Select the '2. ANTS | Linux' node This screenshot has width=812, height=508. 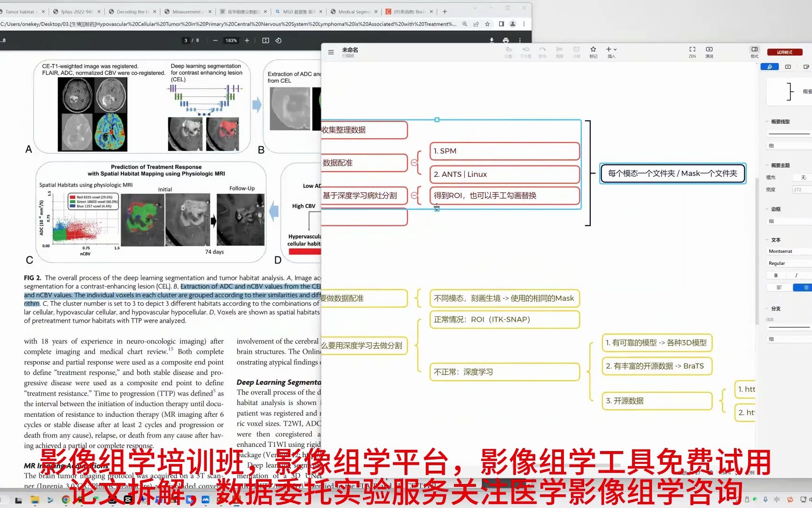(505, 175)
